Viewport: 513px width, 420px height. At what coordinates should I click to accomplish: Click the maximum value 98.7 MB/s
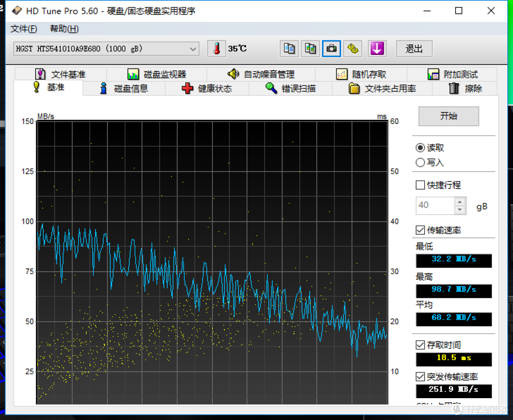[454, 291]
